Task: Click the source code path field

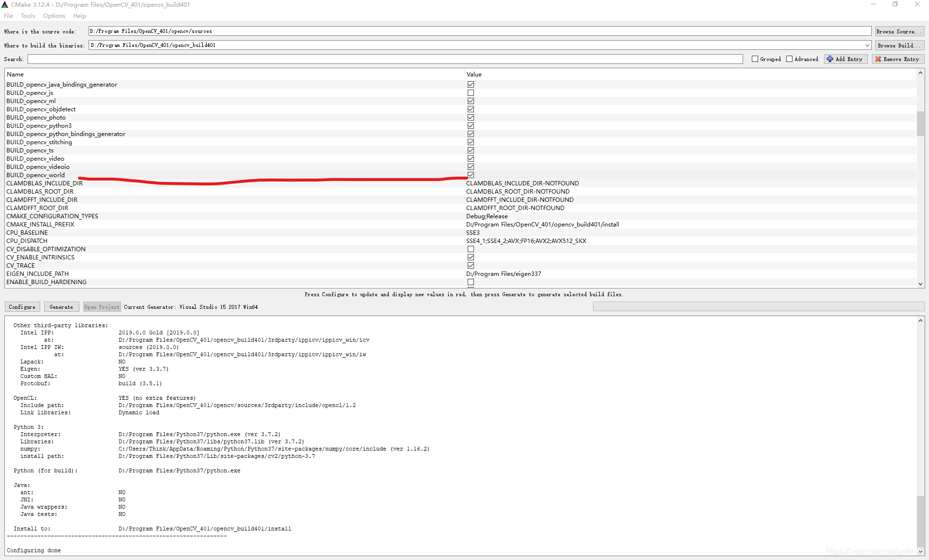Action: [x=480, y=31]
